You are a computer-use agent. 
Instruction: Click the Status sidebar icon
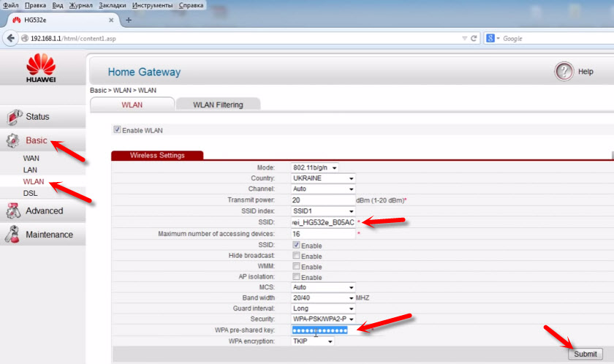[x=15, y=116]
